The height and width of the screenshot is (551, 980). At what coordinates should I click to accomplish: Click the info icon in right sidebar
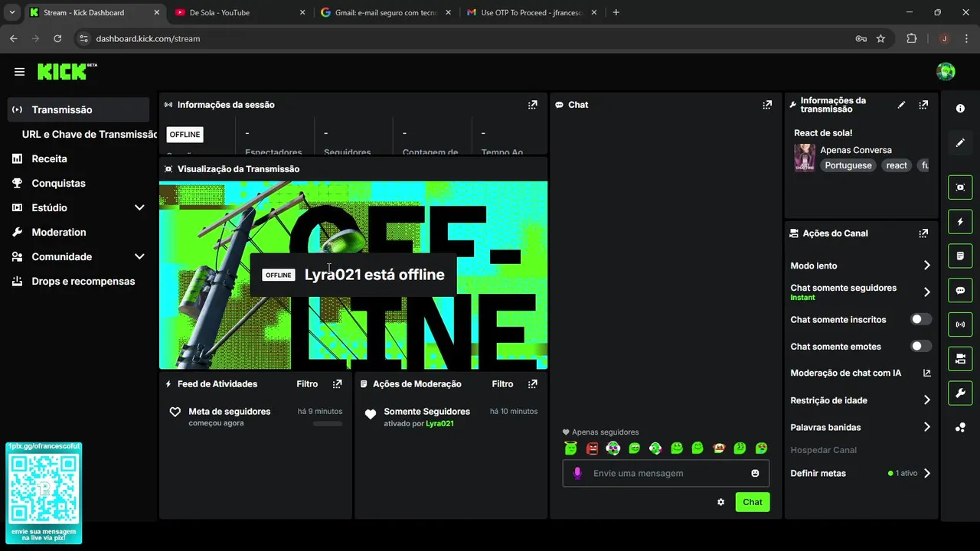tap(960, 109)
